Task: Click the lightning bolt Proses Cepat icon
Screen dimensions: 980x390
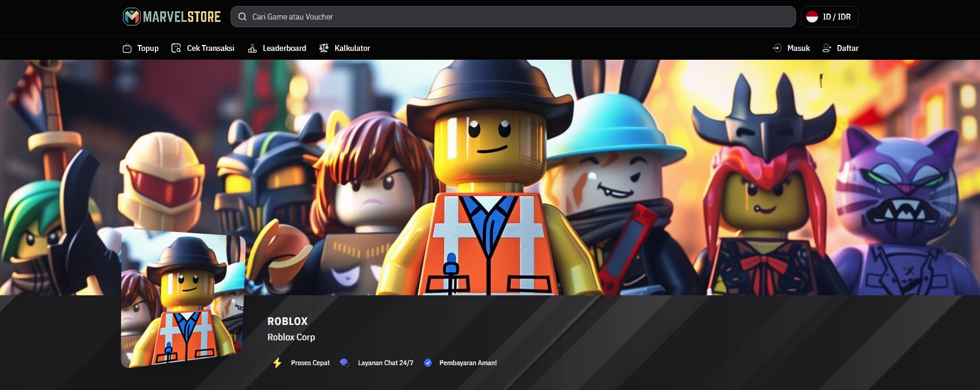Action: point(277,363)
